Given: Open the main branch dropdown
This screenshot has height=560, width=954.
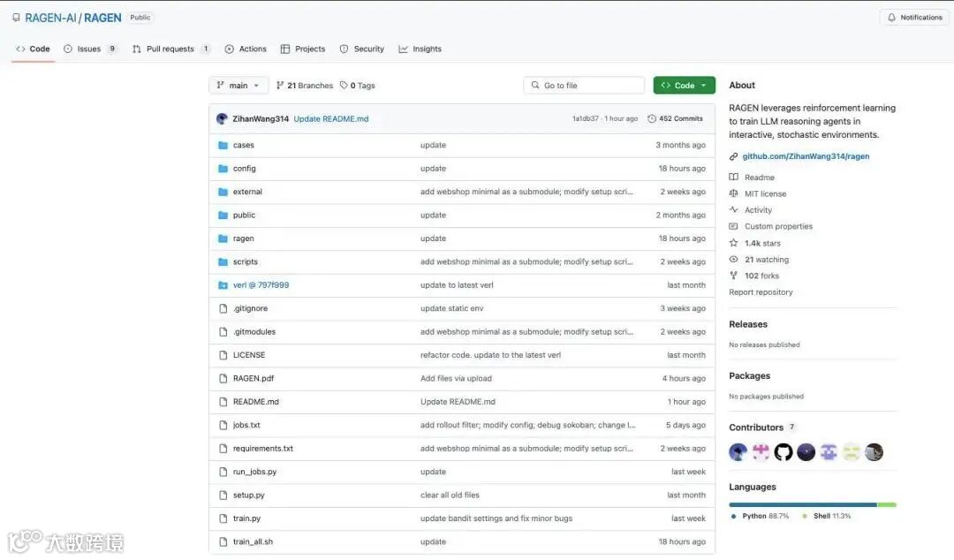Looking at the screenshot, I should click(x=238, y=85).
